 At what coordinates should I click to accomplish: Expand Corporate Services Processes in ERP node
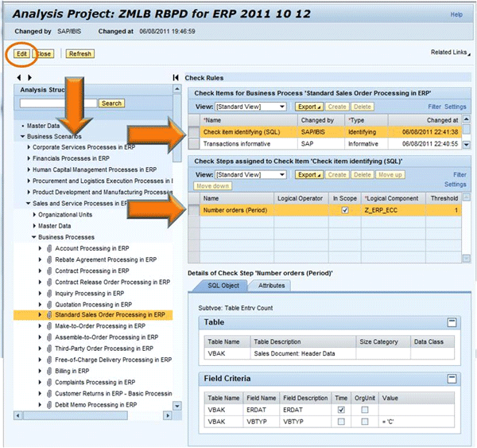tap(29, 147)
